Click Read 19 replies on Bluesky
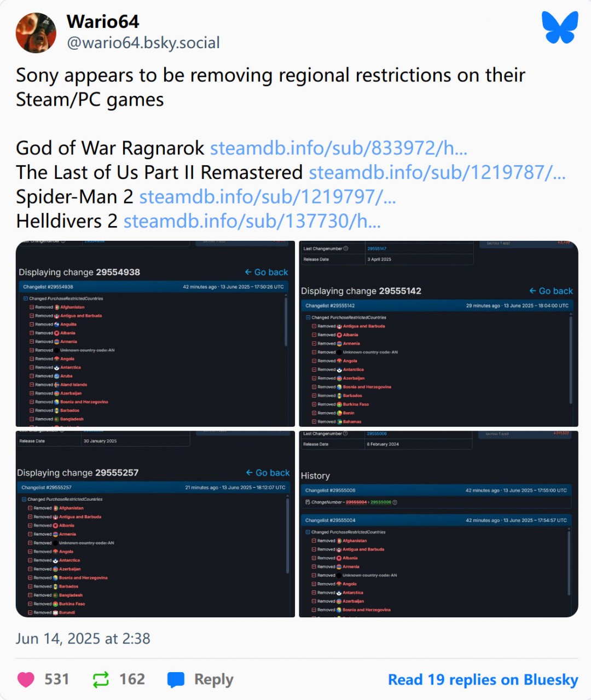The height and width of the screenshot is (700, 591). click(x=483, y=680)
